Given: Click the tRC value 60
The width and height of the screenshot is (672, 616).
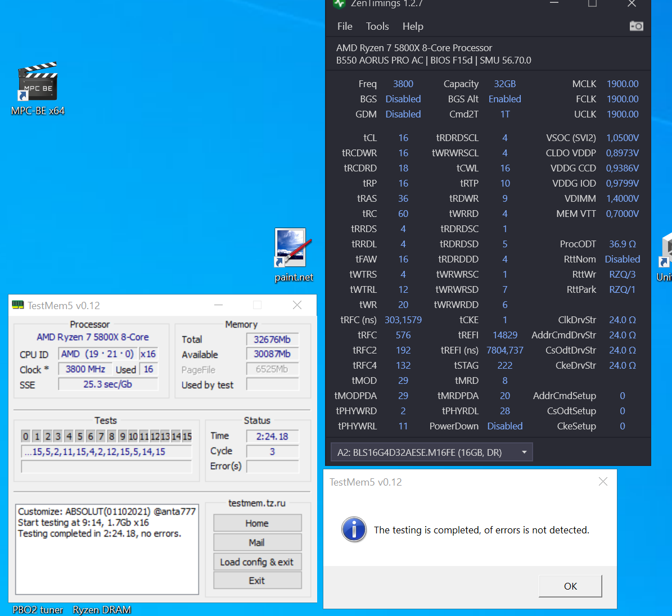Looking at the screenshot, I should pos(403,214).
